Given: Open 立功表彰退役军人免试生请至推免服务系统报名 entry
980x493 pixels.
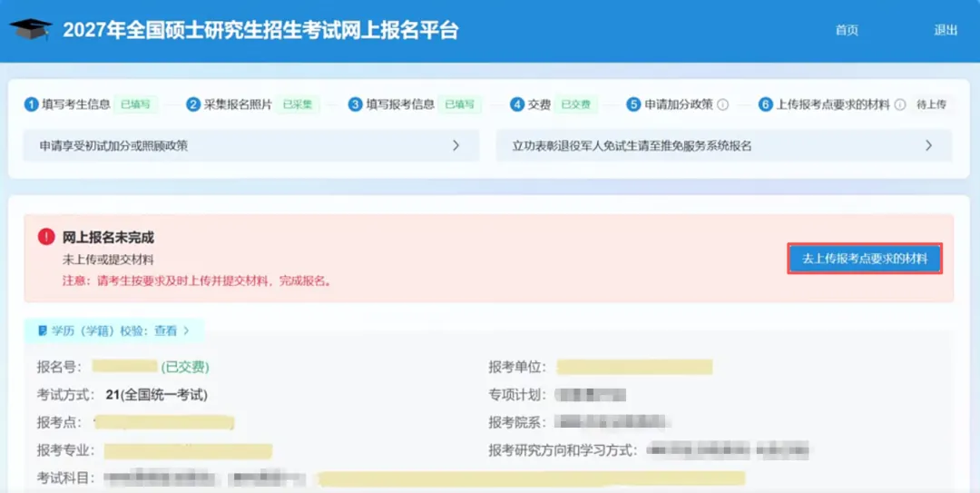Looking at the screenshot, I should point(724,146).
